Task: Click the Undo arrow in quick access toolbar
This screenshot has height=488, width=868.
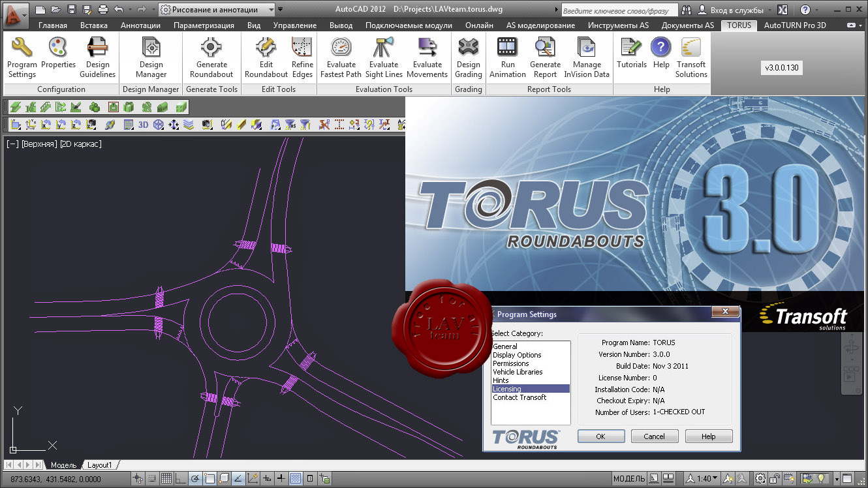Action: (118, 10)
